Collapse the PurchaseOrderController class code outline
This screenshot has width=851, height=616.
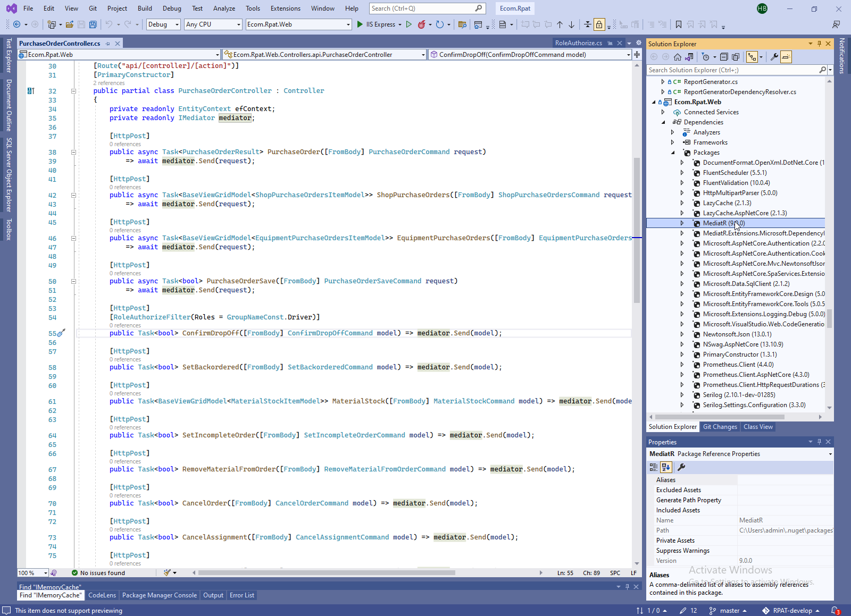[73, 91]
